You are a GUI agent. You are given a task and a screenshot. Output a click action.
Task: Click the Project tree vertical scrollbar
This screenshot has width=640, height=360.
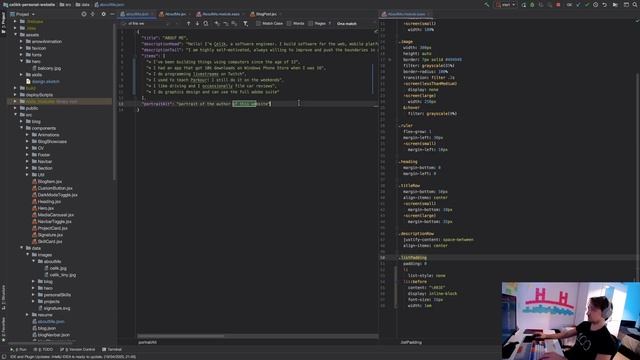[x=114, y=102]
